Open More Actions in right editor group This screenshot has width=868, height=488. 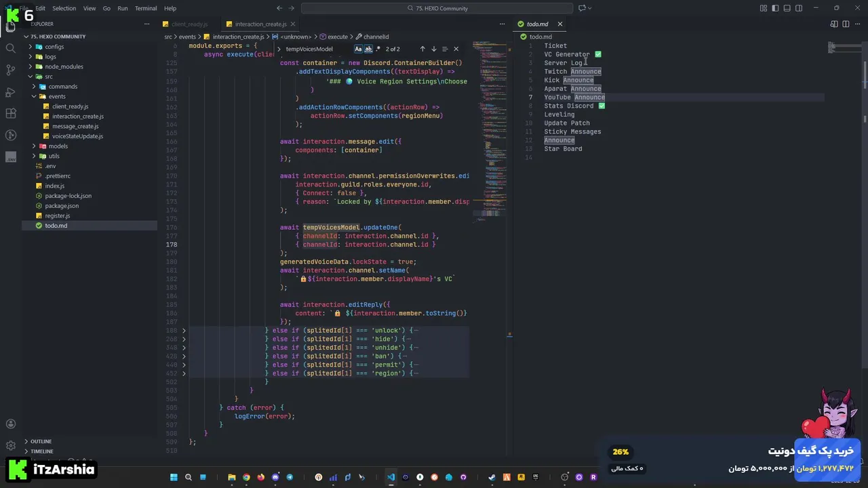[x=857, y=24]
